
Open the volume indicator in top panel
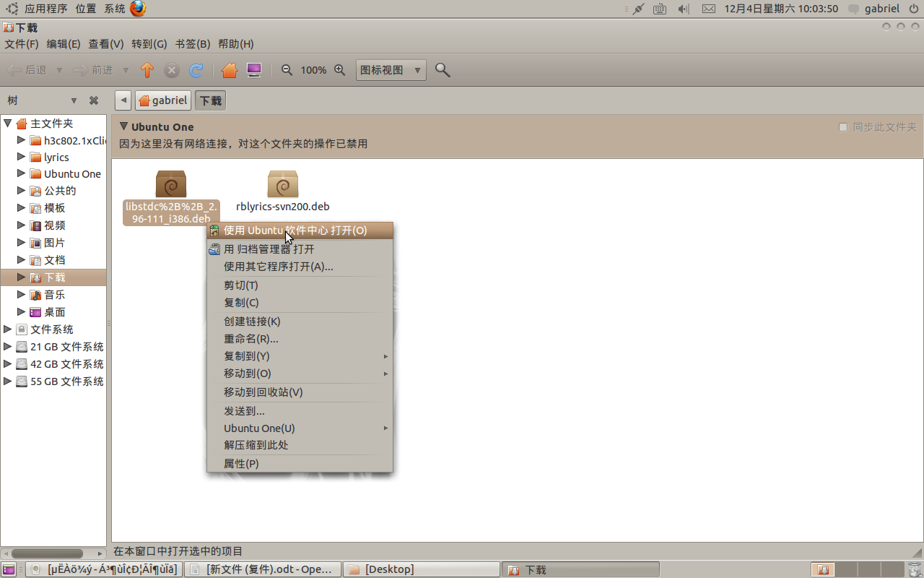tap(684, 9)
